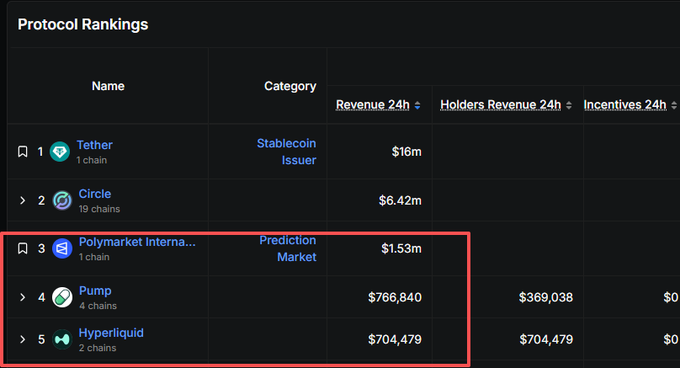
Task: Select Pump holders revenue $369,038
Action: coord(546,297)
